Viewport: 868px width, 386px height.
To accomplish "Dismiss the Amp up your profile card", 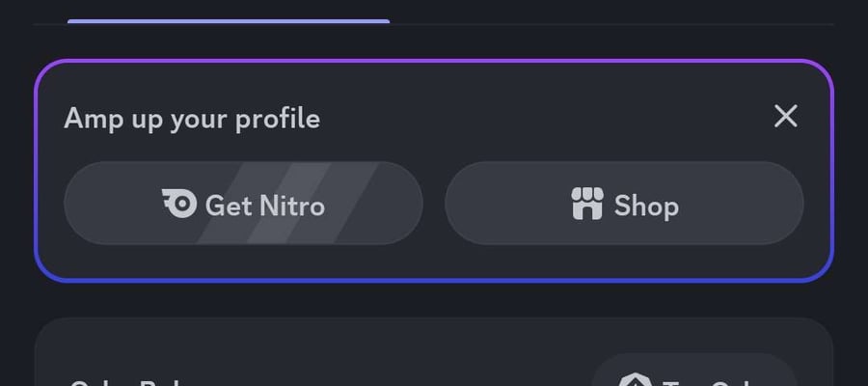I will 785,117.
